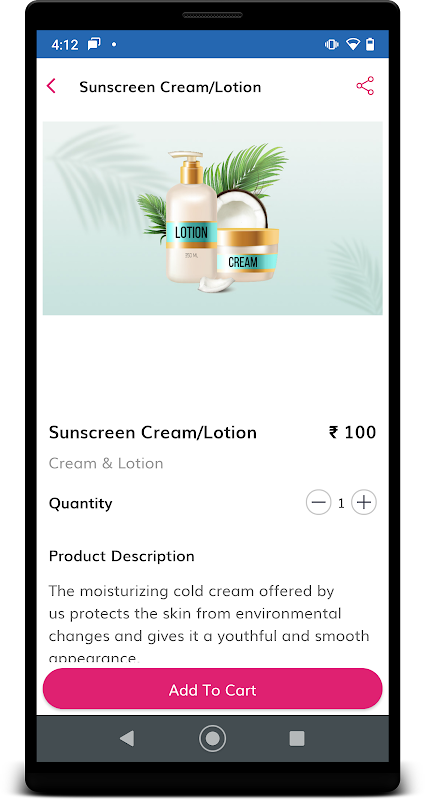The image size is (425, 800).
Task: Increase quantity with plus button
Action: pyautogui.click(x=364, y=503)
